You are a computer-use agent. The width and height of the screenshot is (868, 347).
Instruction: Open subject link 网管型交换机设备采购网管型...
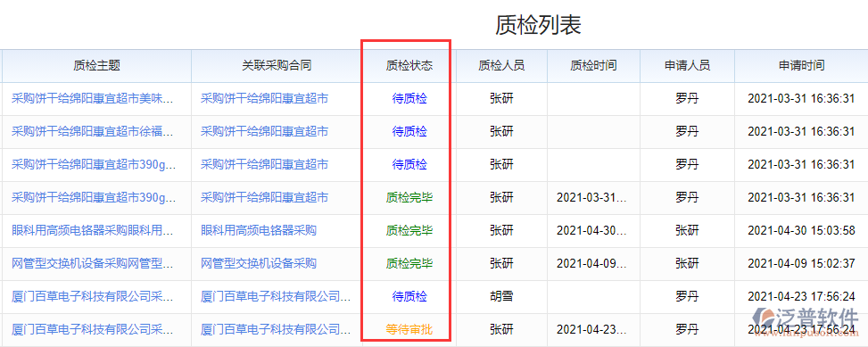click(x=93, y=263)
